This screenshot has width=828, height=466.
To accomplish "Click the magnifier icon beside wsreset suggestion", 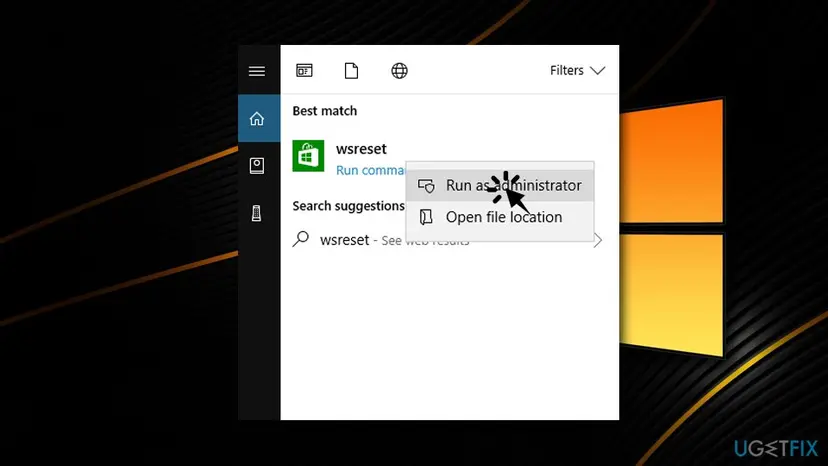I will [301, 239].
